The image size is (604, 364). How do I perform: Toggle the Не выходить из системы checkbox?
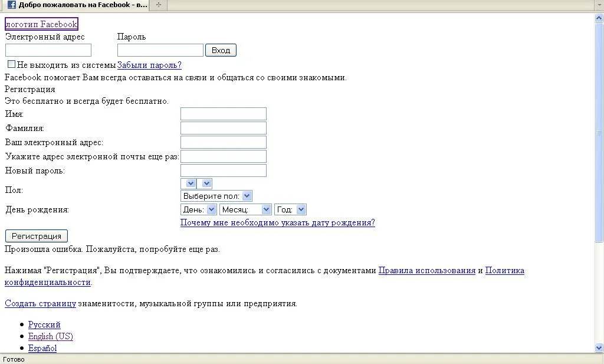(12, 64)
